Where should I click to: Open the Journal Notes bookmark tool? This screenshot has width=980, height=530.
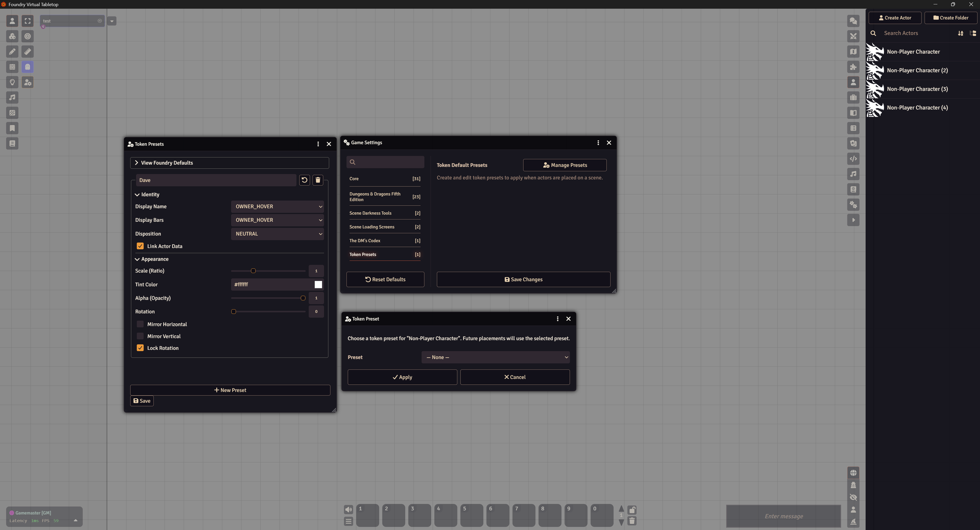coord(12,128)
